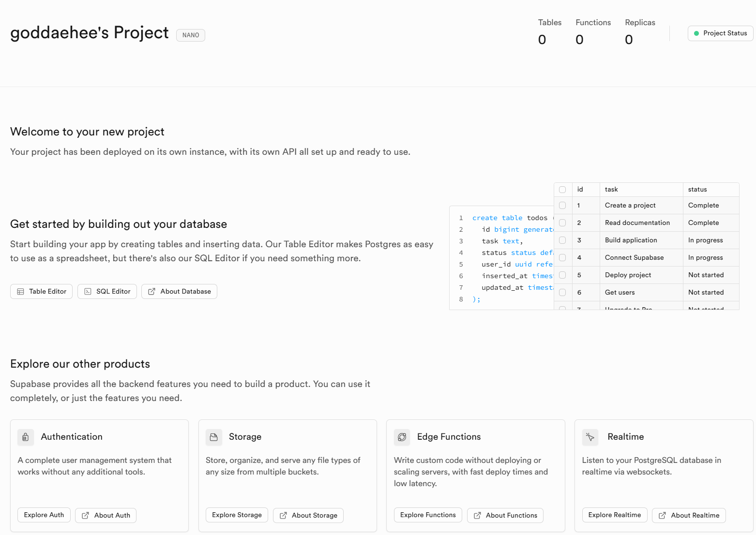Click the Functions count stat

tap(593, 32)
